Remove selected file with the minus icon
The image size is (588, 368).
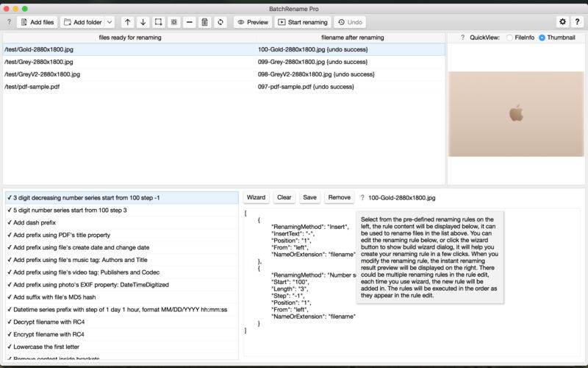pyautogui.click(x=190, y=22)
